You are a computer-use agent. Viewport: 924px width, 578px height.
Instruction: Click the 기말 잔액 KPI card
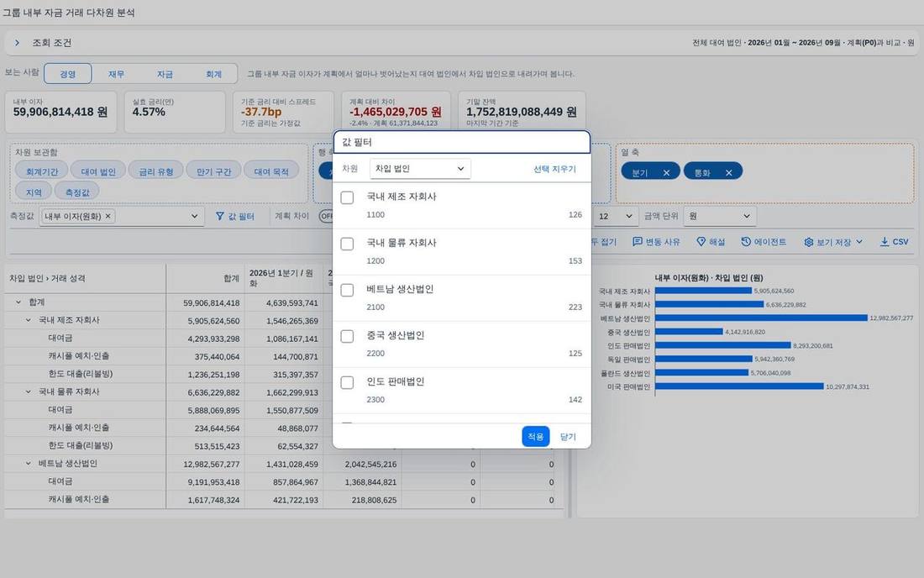click(x=522, y=112)
